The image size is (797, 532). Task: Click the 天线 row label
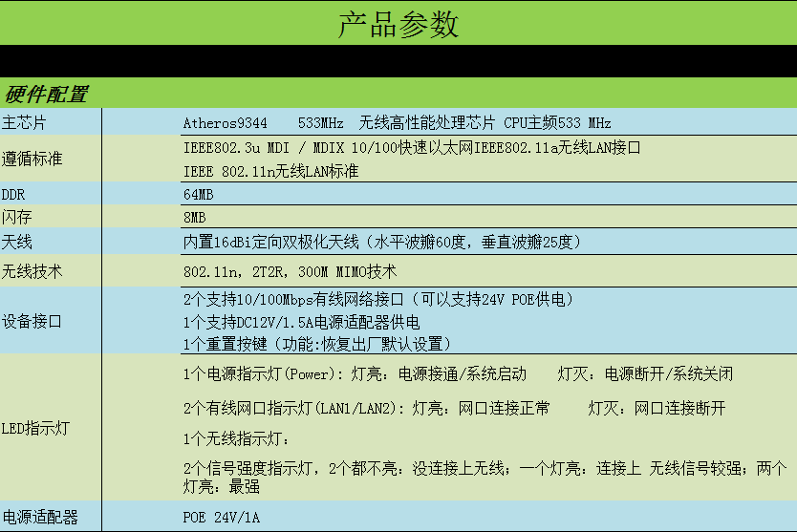pos(17,242)
